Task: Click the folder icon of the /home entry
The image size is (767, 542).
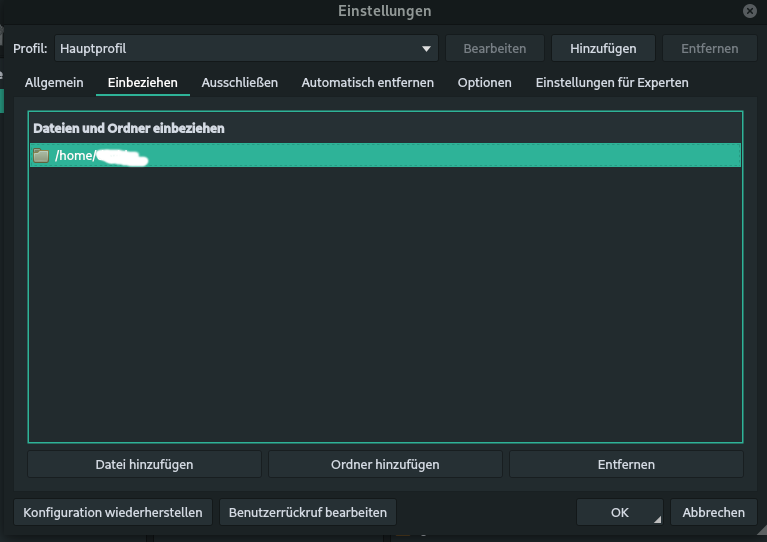Action: point(41,156)
